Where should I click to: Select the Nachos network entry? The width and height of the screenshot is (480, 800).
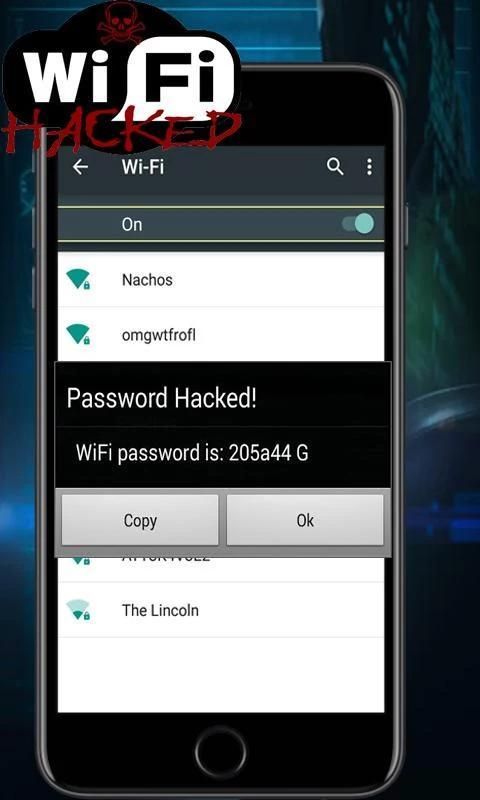[x=221, y=280]
